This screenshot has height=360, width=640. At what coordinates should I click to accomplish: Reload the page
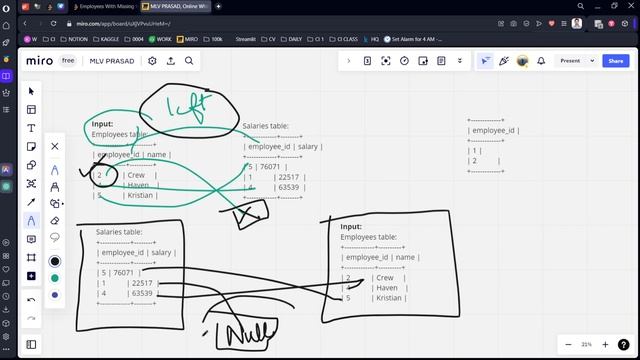tap(53, 24)
